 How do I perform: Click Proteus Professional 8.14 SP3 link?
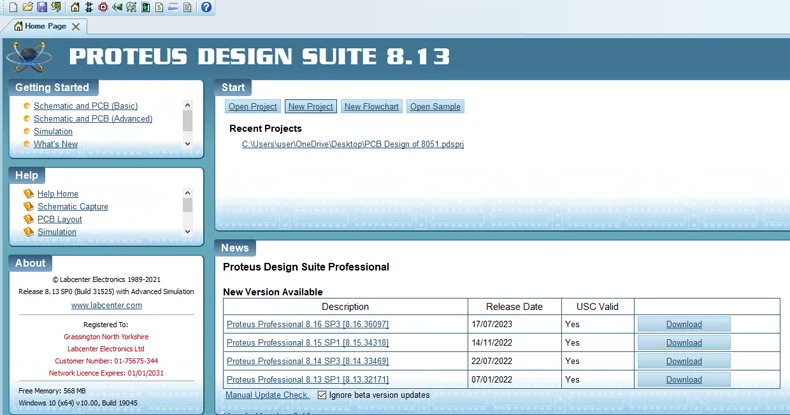coord(307,361)
